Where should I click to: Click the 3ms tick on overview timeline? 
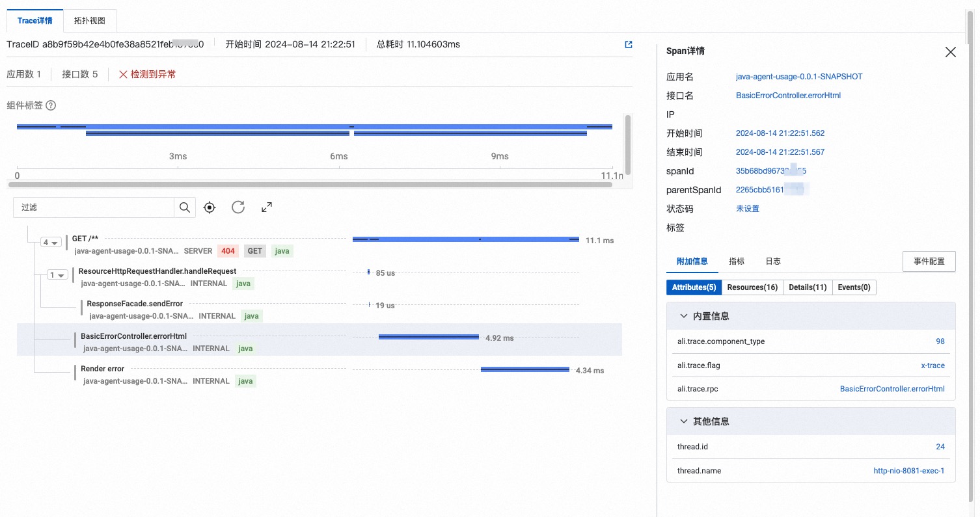click(178, 156)
